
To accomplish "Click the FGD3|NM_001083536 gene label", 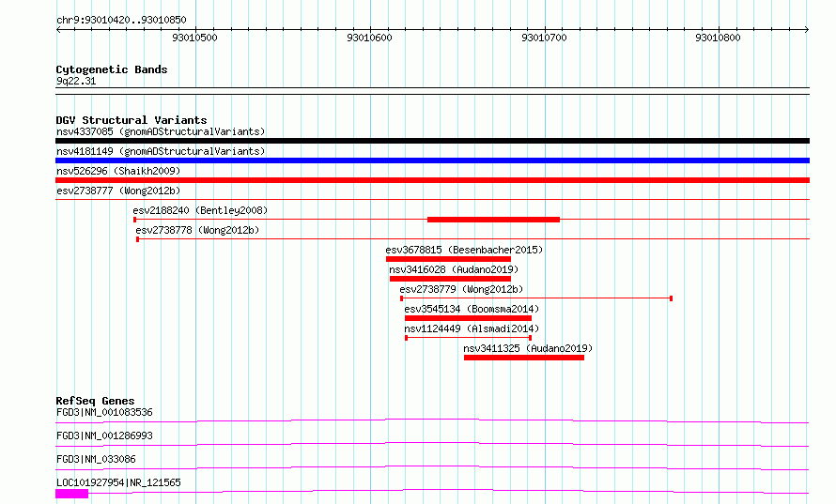I will pos(104,412).
